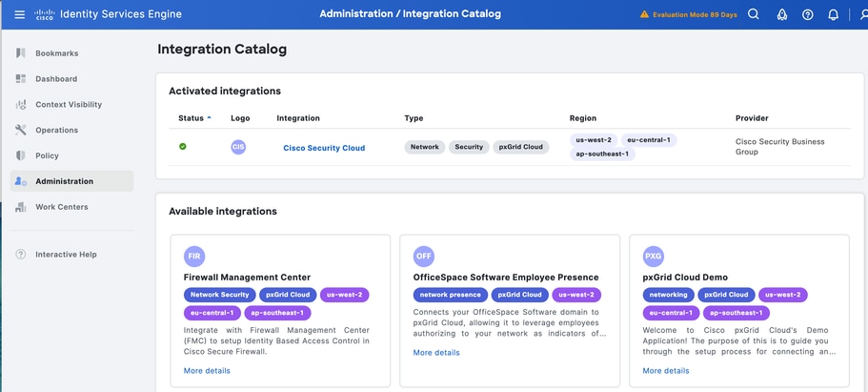Click the Evaluation Mode warning triangle icon

click(644, 14)
